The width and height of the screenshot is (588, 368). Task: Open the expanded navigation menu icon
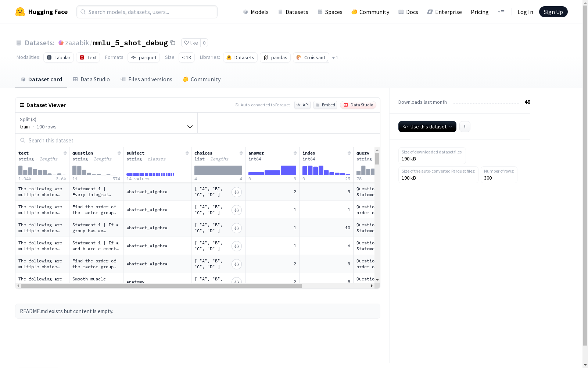click(x=501, y=12)
